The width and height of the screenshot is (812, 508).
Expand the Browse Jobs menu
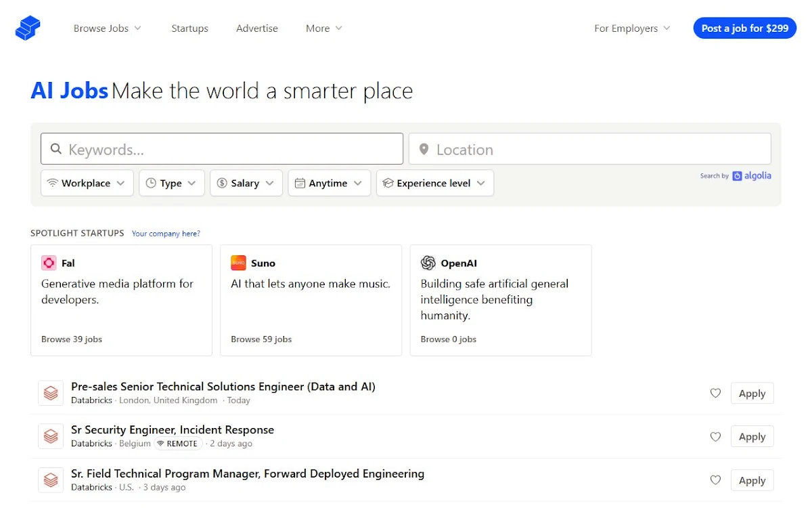(108, 28)
